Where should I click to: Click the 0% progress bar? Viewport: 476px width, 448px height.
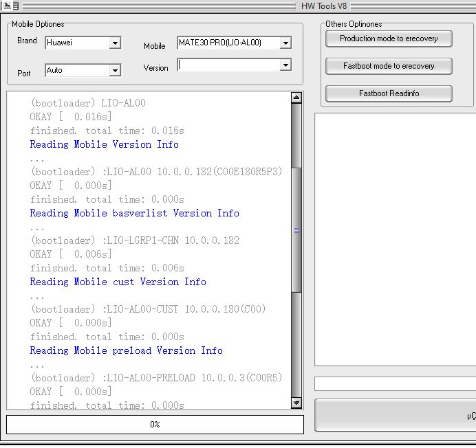click(x=155, y=425)
